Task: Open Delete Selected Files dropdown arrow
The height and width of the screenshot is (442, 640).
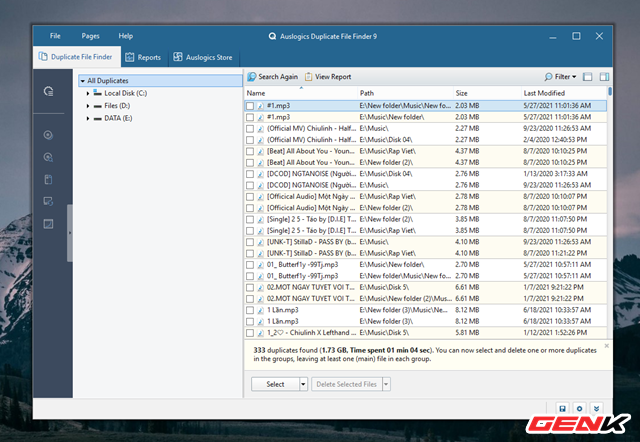Action: 386,384
